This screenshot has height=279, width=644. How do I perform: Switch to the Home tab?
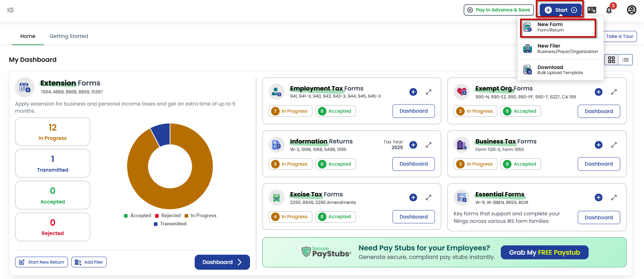(28, 36)
